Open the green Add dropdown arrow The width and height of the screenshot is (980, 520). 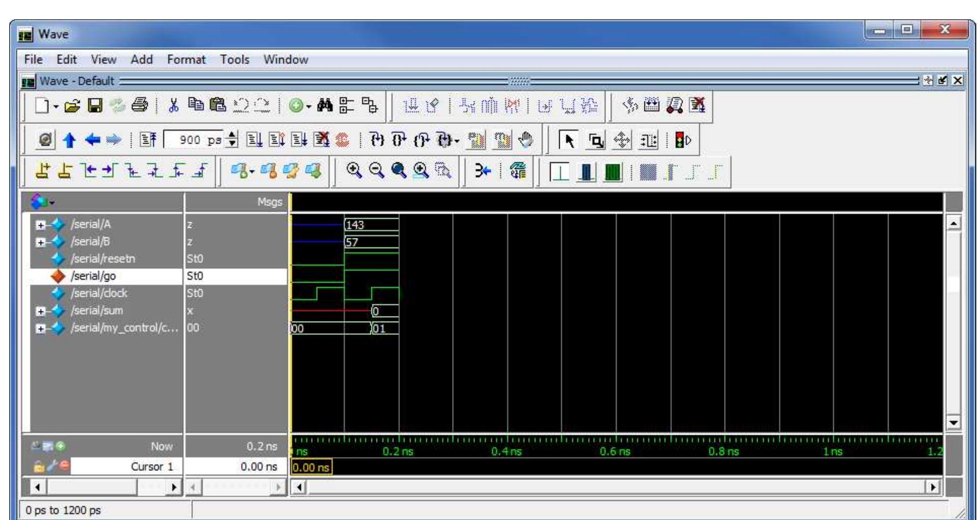pos(308,107)
